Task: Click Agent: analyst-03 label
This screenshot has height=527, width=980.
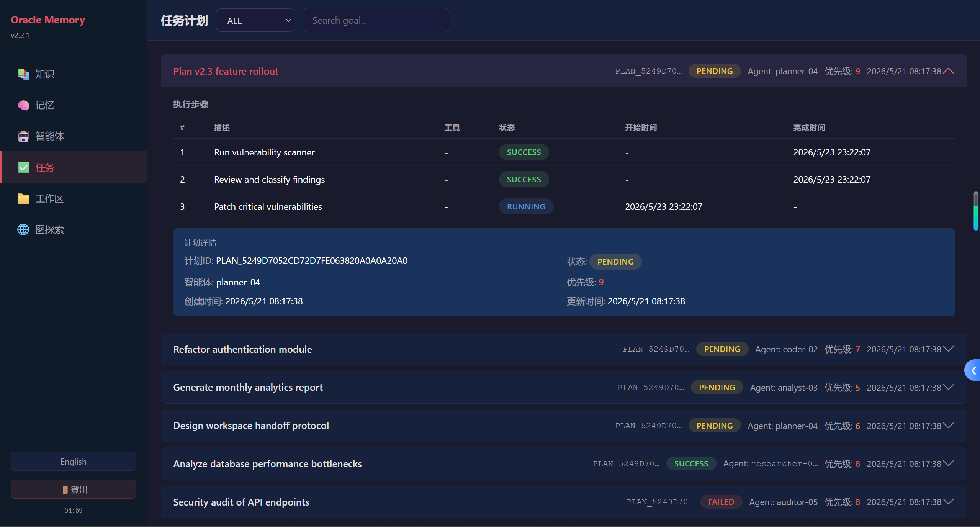Action: [x=784, y=388]
